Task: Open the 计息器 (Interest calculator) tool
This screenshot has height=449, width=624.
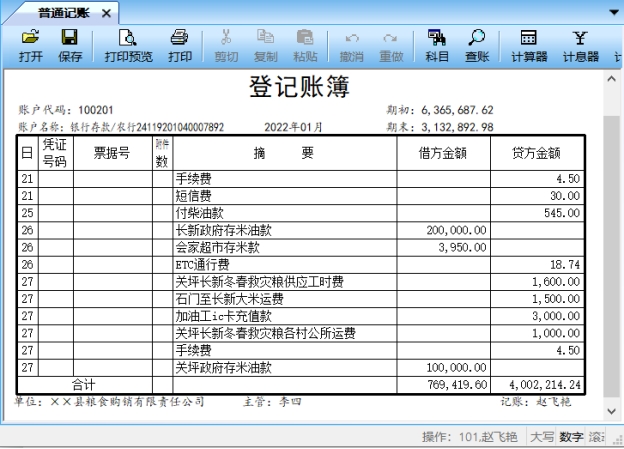Action: coord(580,45)
